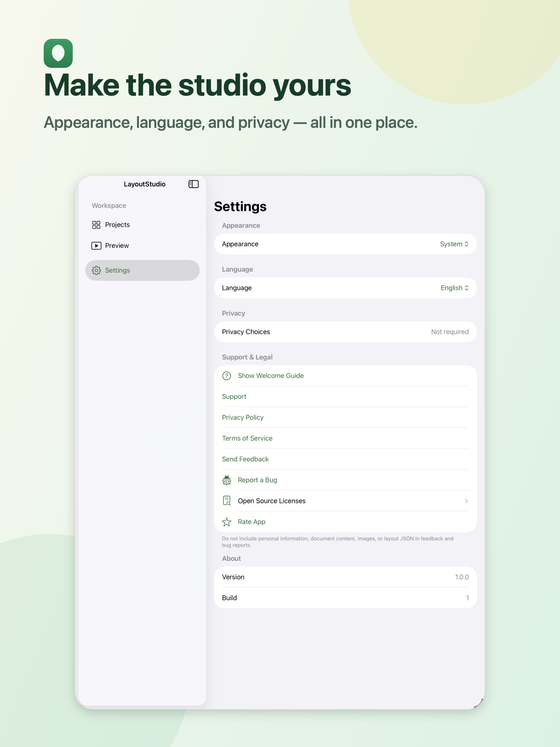Image resolution: width=560 pixels, height=747 pixels.
Task: Click the Version row showing 1.0.0
Action: [345, 577]
